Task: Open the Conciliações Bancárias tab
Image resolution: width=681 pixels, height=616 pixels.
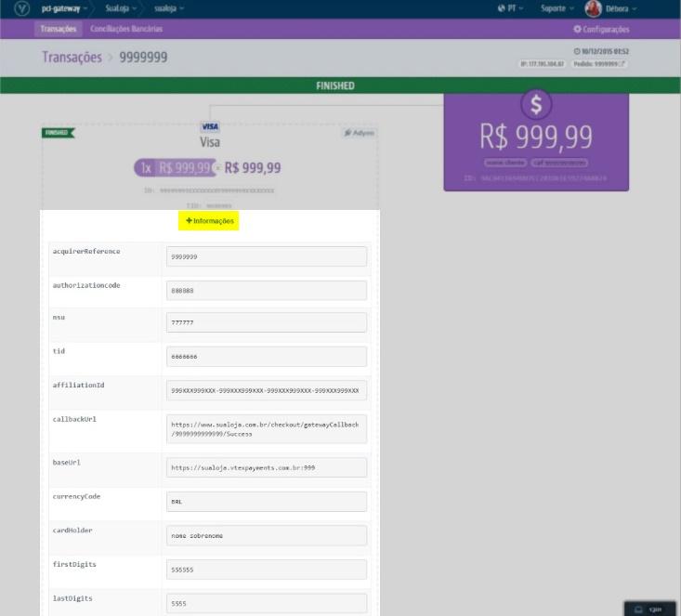Action: (126, 29)
